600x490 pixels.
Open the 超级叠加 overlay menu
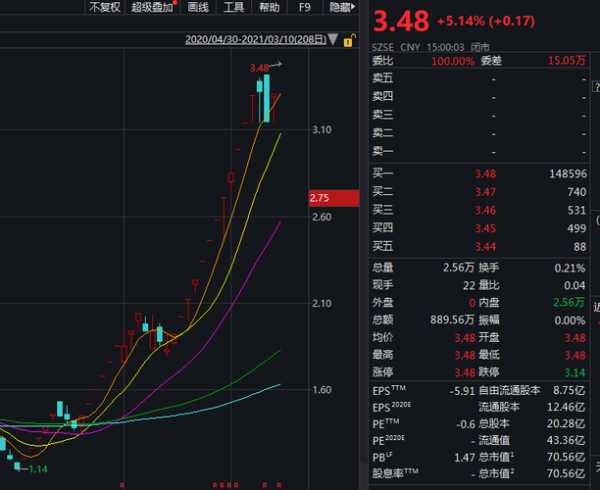click(153, 7)
